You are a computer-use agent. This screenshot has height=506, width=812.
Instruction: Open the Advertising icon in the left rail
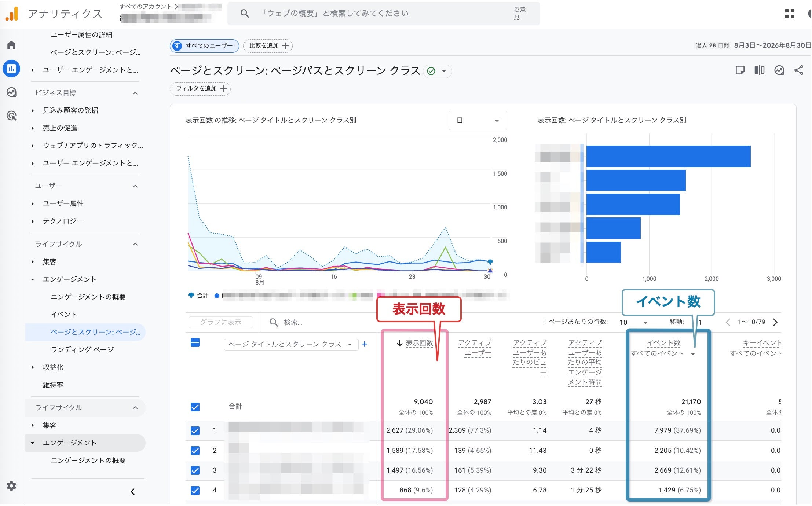pyautogui.click(x=11, y=116)
